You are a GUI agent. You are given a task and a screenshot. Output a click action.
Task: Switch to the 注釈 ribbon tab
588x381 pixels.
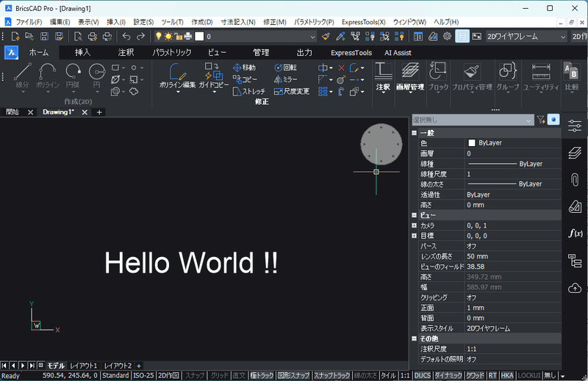126,52
